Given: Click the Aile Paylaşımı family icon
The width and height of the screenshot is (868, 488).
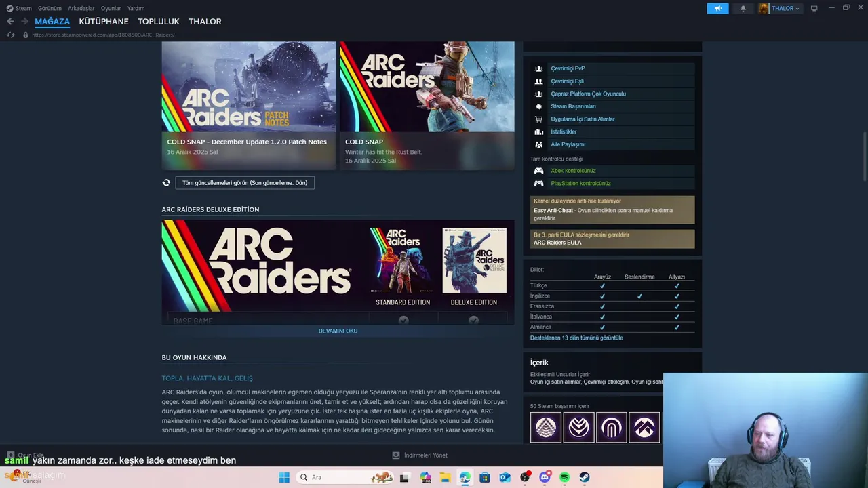Looking at the screenshot, I should pos(538,144).
